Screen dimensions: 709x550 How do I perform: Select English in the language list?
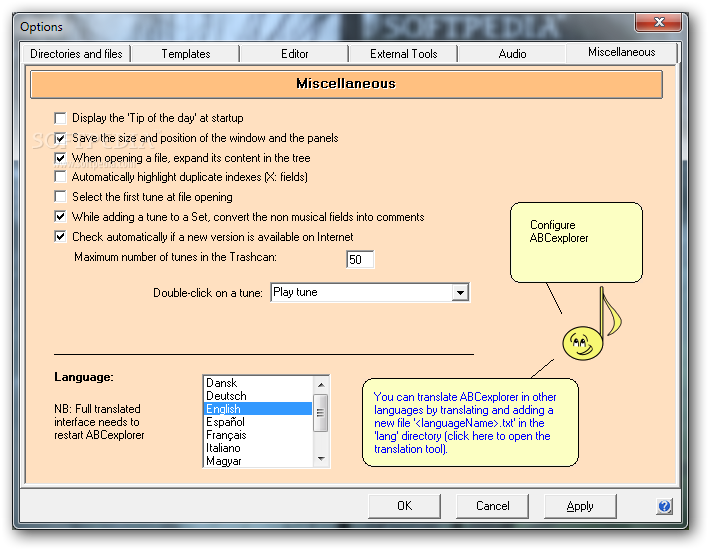[x=258, y=409]
